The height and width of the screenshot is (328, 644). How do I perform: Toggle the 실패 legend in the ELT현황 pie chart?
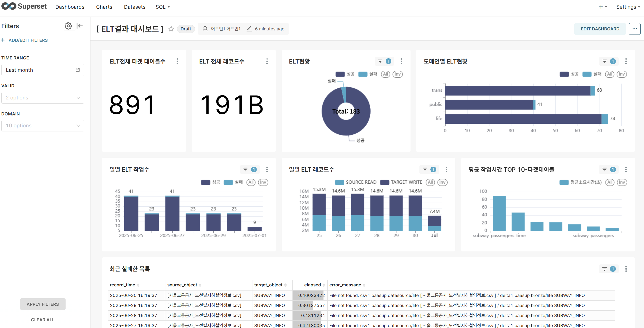[368, 74]
